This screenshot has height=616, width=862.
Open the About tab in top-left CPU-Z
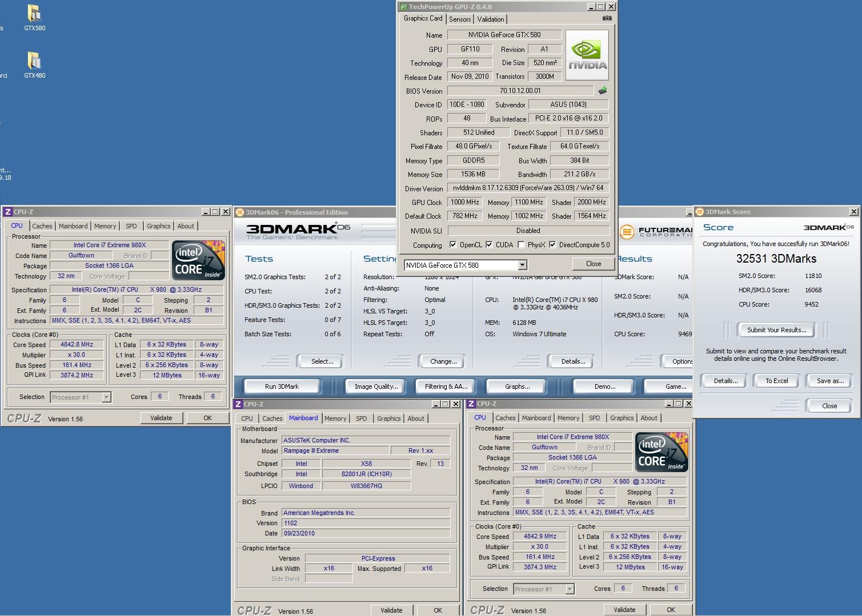(x=186, y=226)
